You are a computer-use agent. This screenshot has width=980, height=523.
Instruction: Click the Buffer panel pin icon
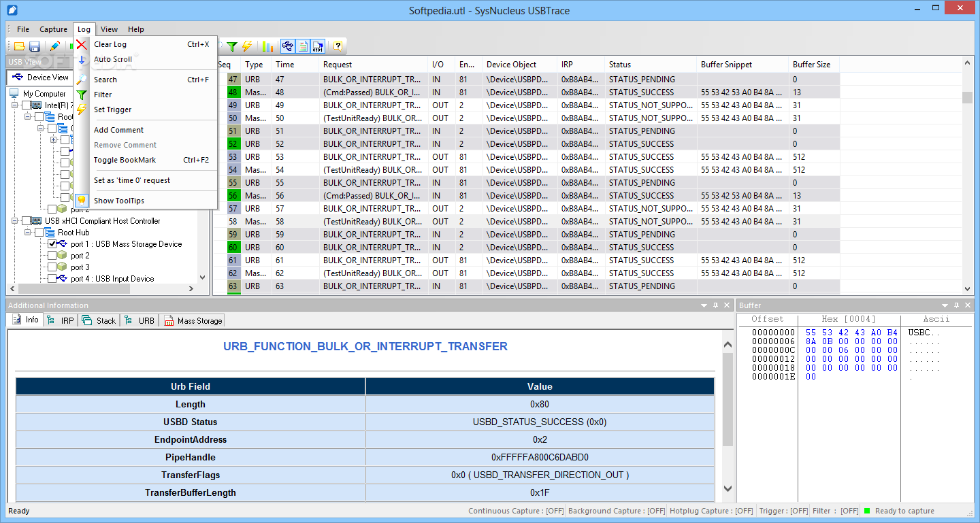click(956, 305)
